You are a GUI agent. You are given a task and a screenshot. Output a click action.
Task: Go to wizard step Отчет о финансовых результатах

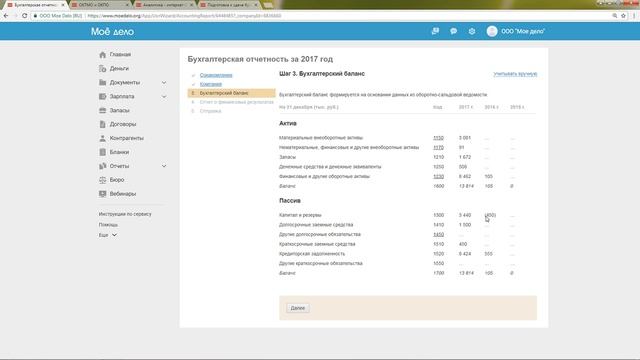pos(236,102)
